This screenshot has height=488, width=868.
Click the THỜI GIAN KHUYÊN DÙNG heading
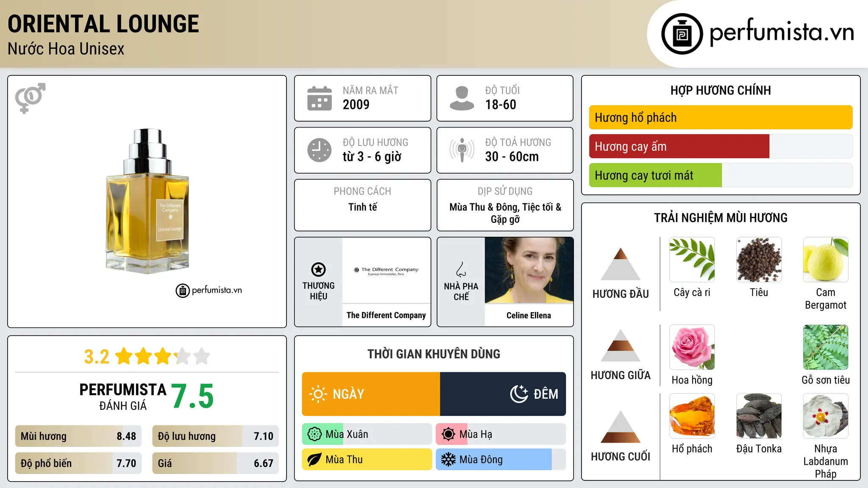pyautogui.click(x=434, y=354)
